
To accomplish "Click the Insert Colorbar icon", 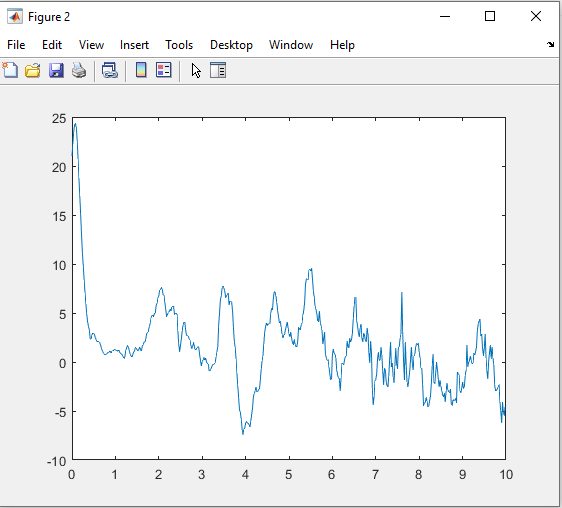I will coord(141,70).
